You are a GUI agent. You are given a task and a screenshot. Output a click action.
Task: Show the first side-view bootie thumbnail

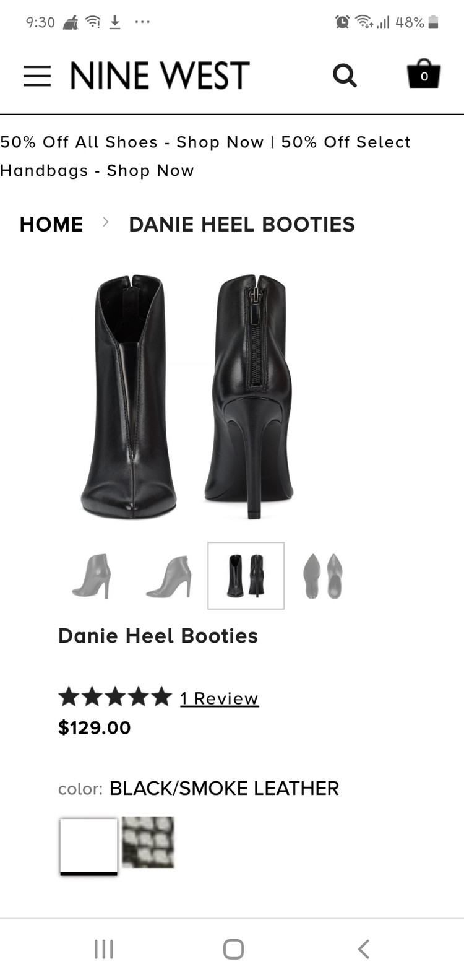click(92, 576)
